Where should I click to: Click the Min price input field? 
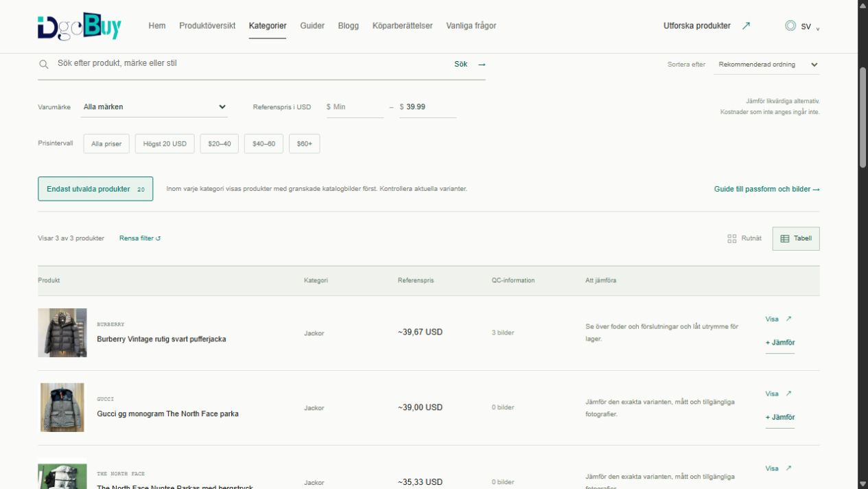pos(355,107)
